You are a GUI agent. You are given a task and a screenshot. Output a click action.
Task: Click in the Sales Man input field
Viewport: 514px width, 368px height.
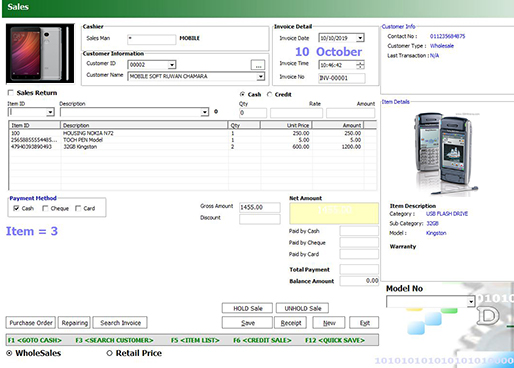[152, 39]
